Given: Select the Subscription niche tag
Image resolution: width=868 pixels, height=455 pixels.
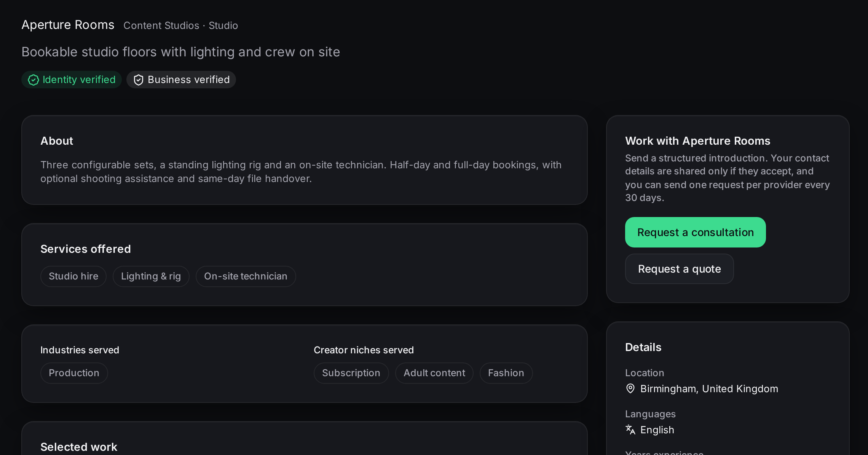Looking at the screenshot, I should point(351,373).
